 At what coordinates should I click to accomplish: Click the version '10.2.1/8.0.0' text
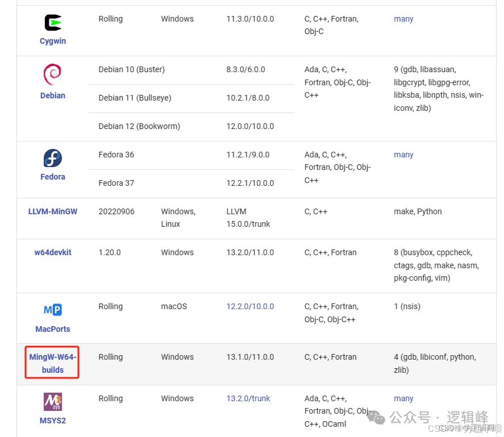(248, 98)
